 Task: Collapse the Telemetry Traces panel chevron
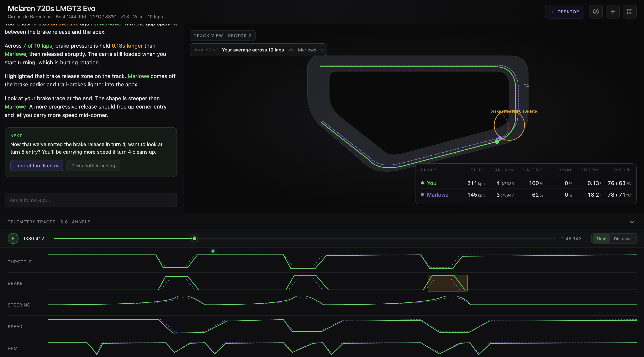pyautogui.click(x=632, y=222)
